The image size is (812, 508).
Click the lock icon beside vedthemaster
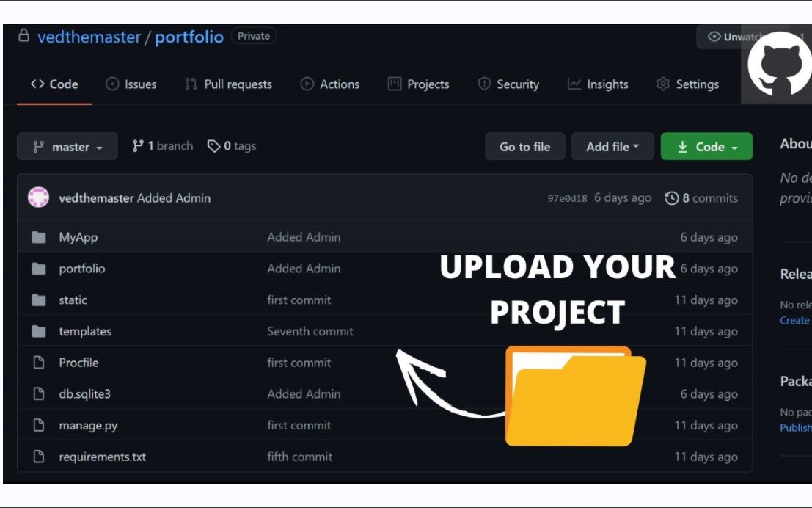(23, 35)
